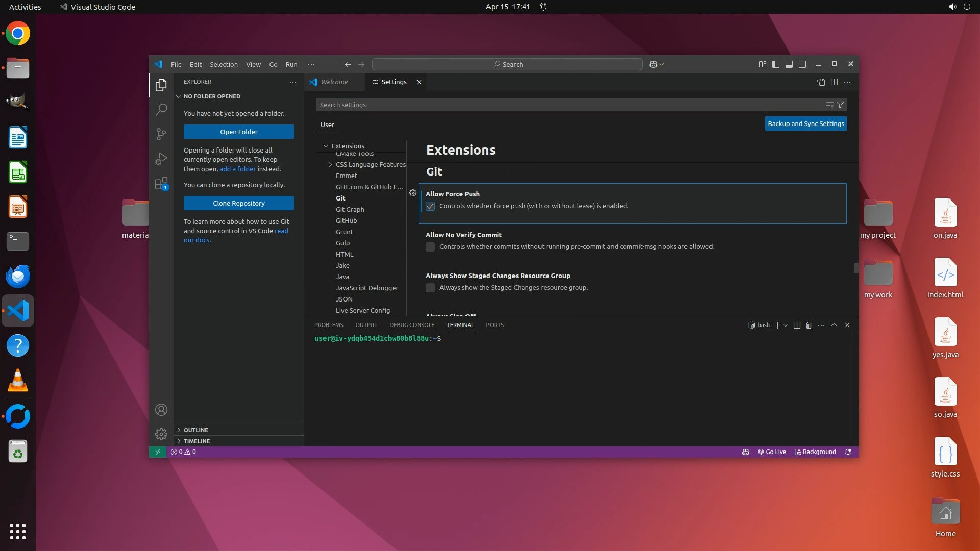Image resolution: width=980 pixels, height=551 pixels.
Task: Expand the OUTLINE section
Action: click(196, 430)
